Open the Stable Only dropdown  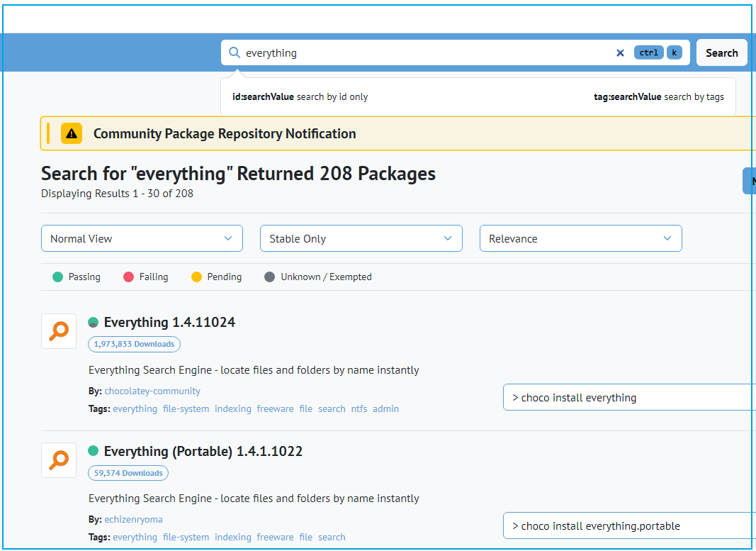click(x=361, y=238)
